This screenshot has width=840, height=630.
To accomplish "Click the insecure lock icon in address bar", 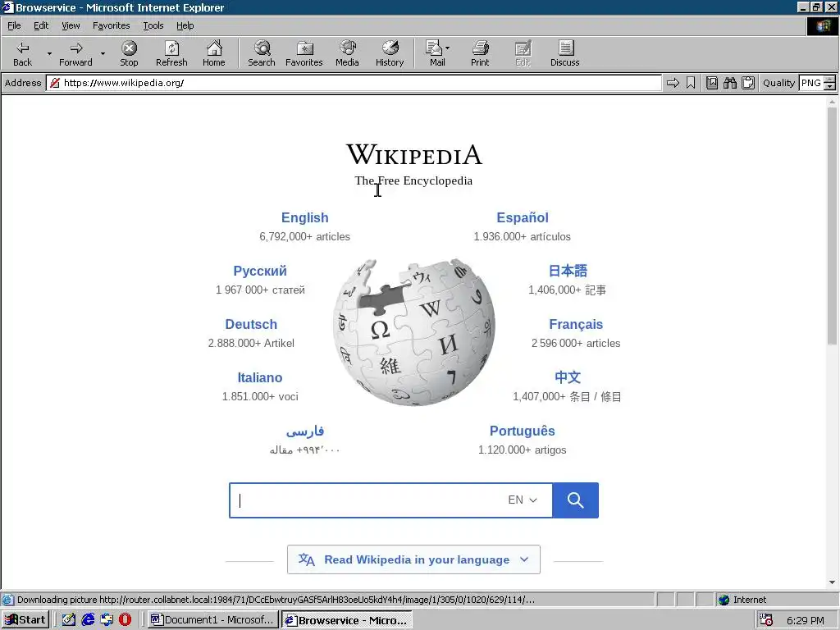I will coord(55,83).
